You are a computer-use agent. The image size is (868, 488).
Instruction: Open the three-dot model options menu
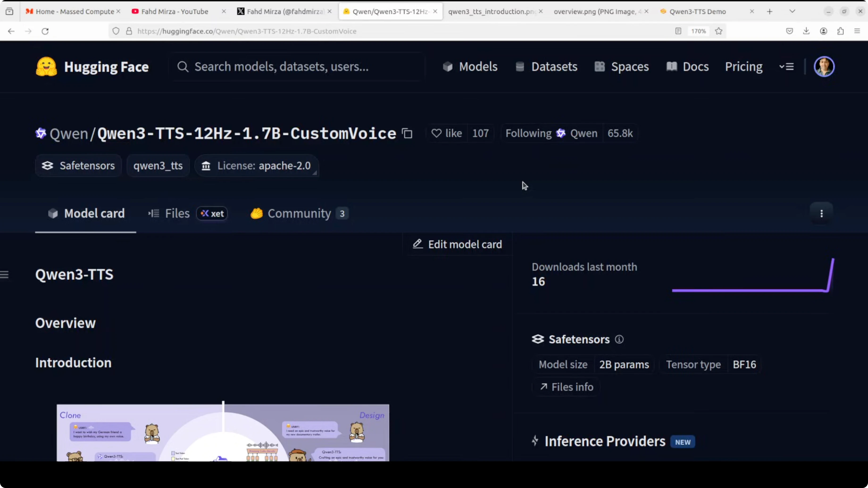click(x=821, y=214)
